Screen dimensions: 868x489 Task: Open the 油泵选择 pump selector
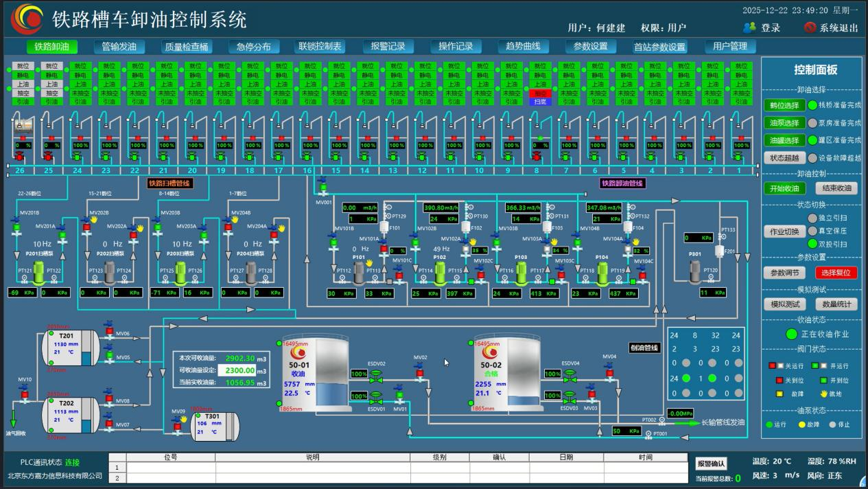coord(782,123)
